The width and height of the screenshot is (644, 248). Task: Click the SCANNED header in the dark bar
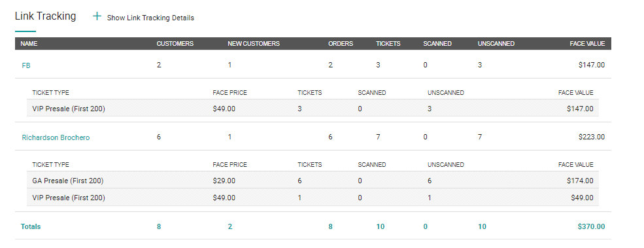pos(437,44)
